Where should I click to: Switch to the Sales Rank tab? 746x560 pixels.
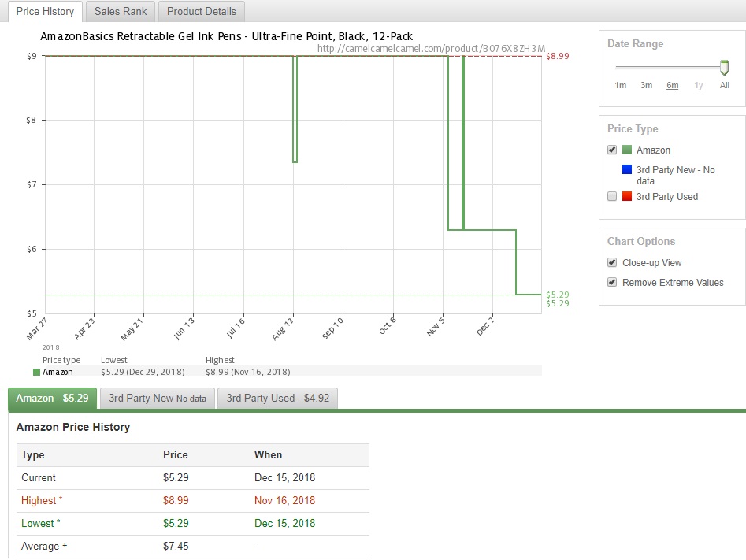(122, 12)
